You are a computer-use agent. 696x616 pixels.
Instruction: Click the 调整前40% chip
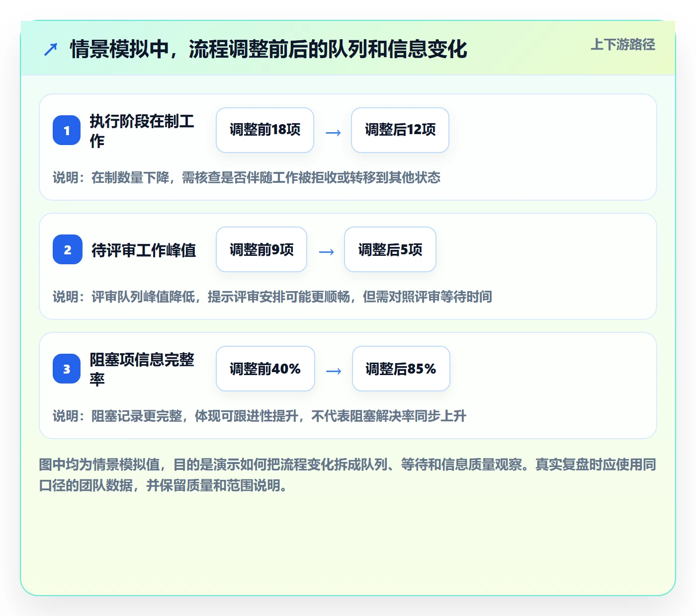(265, 369)
